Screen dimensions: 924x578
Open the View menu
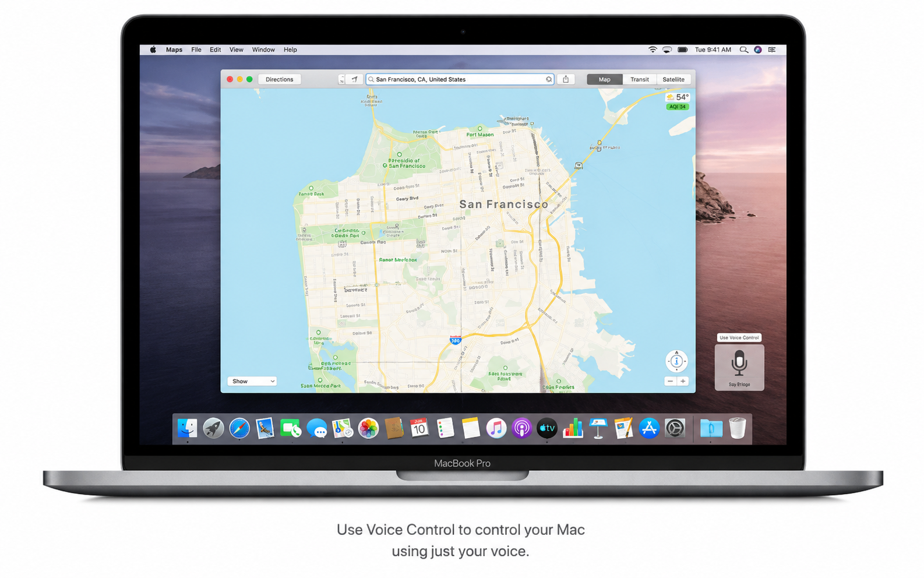[x=236, y=50]
